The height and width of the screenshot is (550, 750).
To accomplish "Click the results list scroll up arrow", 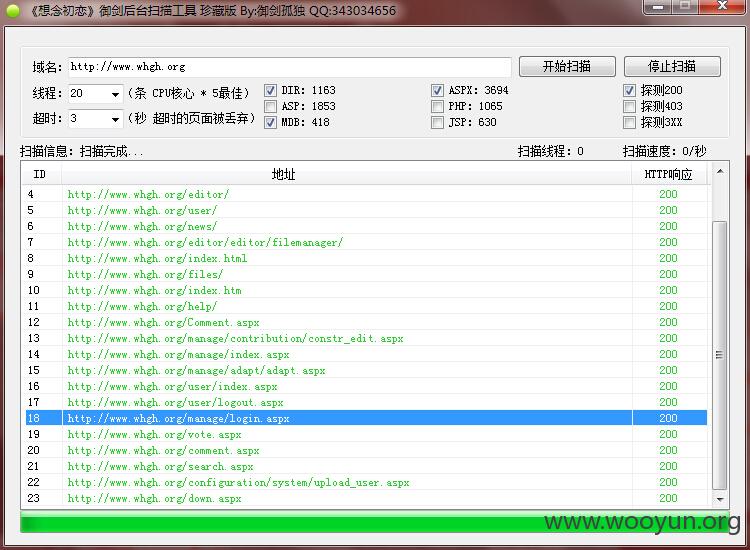I will tap(720, 171).
